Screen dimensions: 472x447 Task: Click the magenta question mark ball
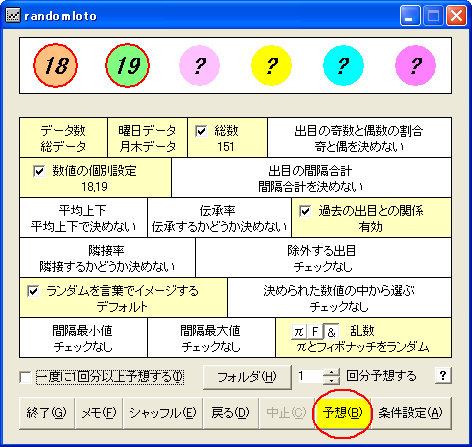pyautogui.click(x=415, y=66)
